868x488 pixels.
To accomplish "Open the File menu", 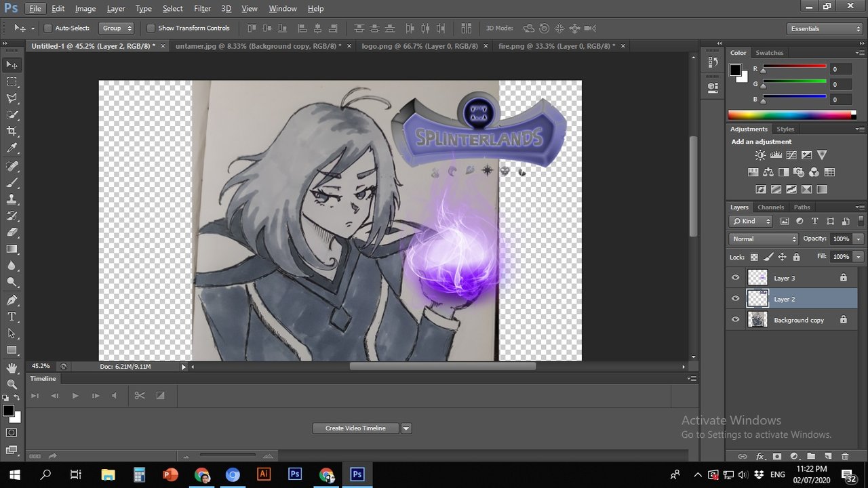I will click(x=35, y=9).
